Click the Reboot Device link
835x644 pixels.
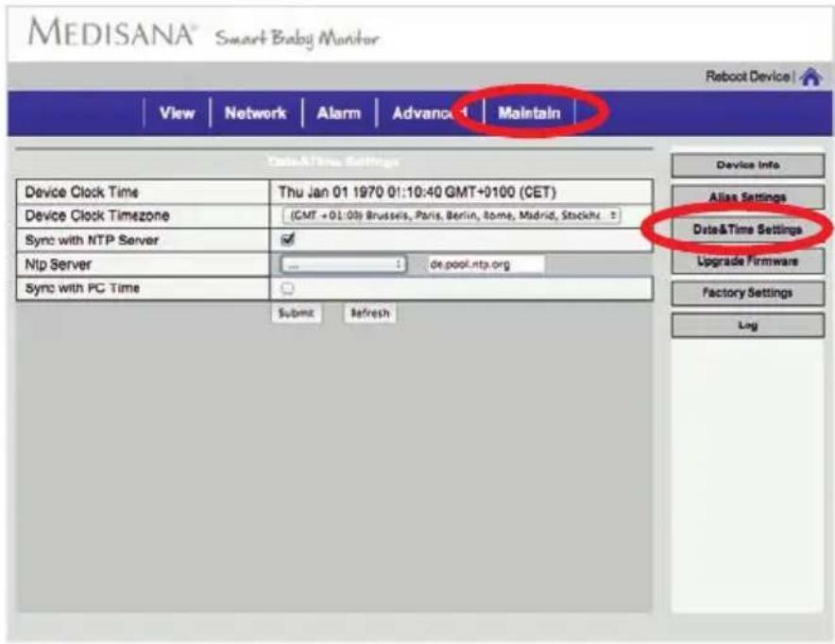click(748, 76)
